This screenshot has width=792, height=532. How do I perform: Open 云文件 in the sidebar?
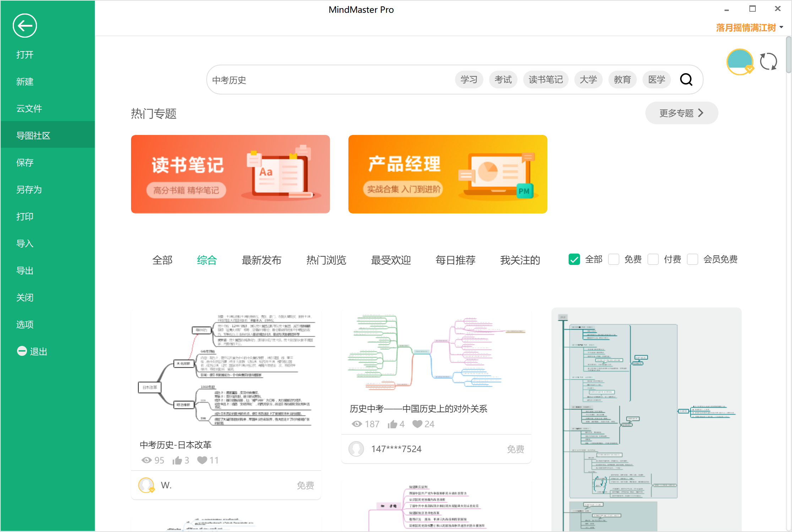tap(48, 109)
